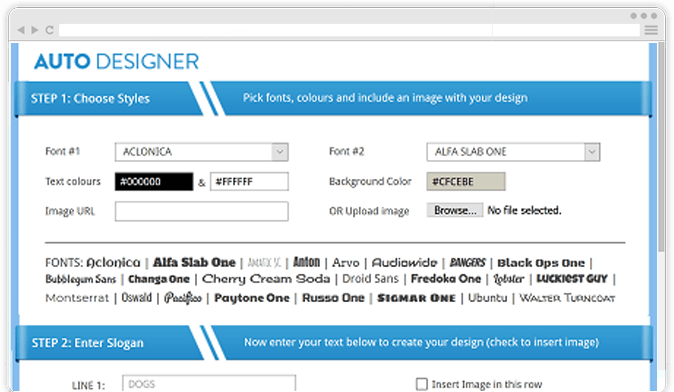Click the Montserrat font sample
This screenshot has height=392, width=674.
[x=77, y=298]
